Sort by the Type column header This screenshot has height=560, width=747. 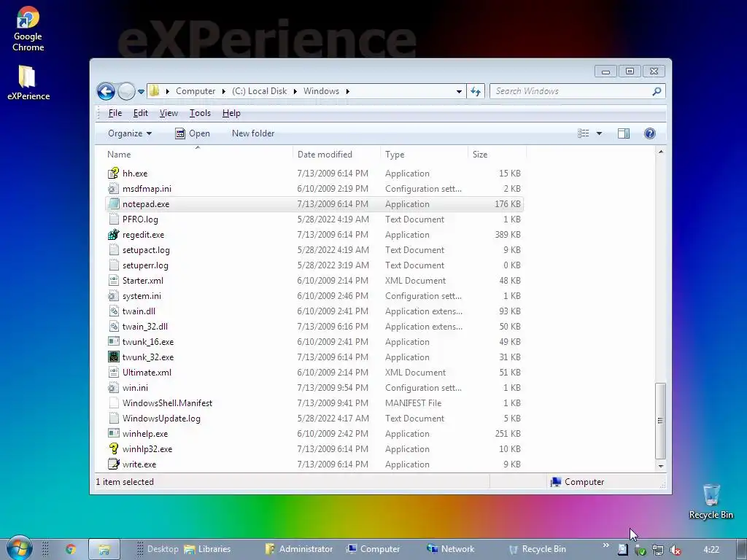pyautogui.click(x=424, y=155)
